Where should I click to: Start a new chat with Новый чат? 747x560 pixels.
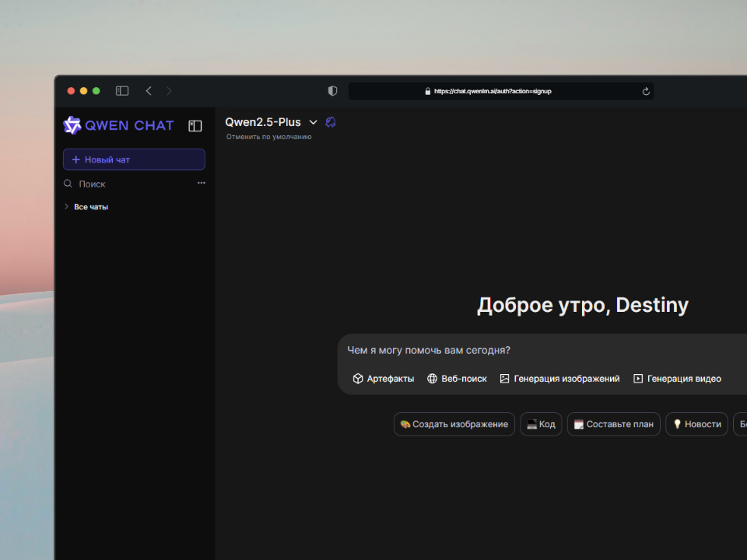click(134, 159)
